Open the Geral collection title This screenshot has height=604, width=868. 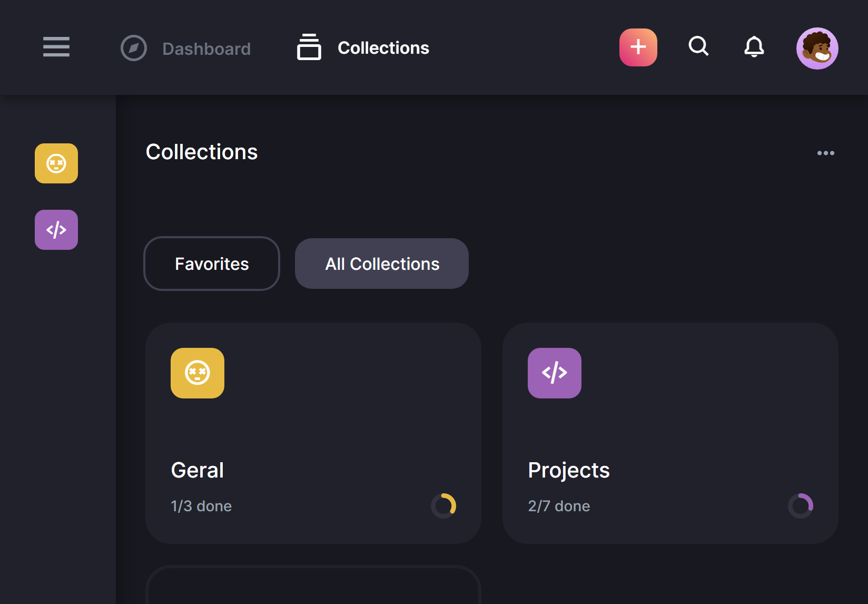[198, 470]
